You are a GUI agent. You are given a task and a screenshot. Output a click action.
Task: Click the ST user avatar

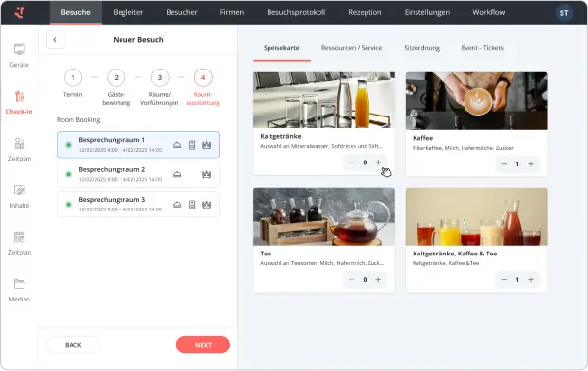[564, 13]
